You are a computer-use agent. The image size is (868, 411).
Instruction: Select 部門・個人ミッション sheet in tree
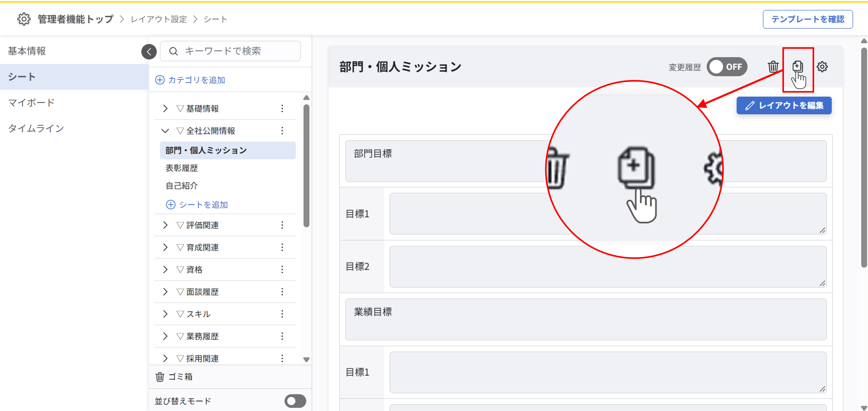tap(228, 150)
